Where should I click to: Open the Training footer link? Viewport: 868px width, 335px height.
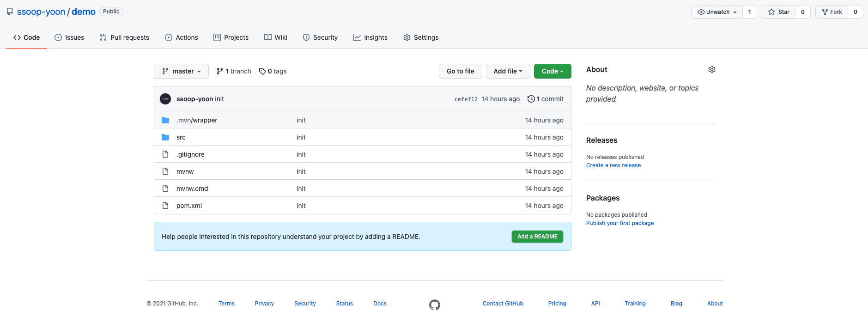[x=635, y=304]
